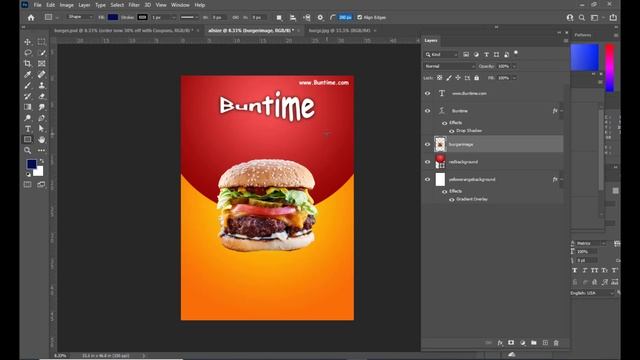This screenshot has width=640, height=360.
Task: Create a new layer with plus icon
Action: click(545, 343)
